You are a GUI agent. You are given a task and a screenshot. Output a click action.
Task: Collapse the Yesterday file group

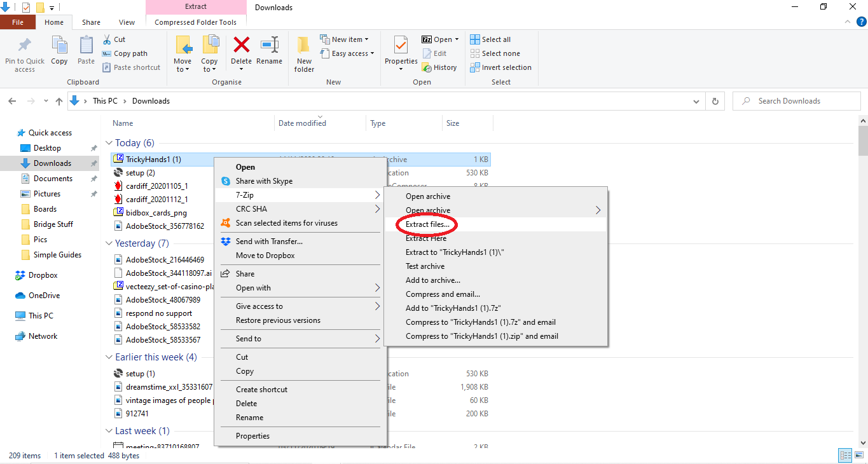pos(109,243)
